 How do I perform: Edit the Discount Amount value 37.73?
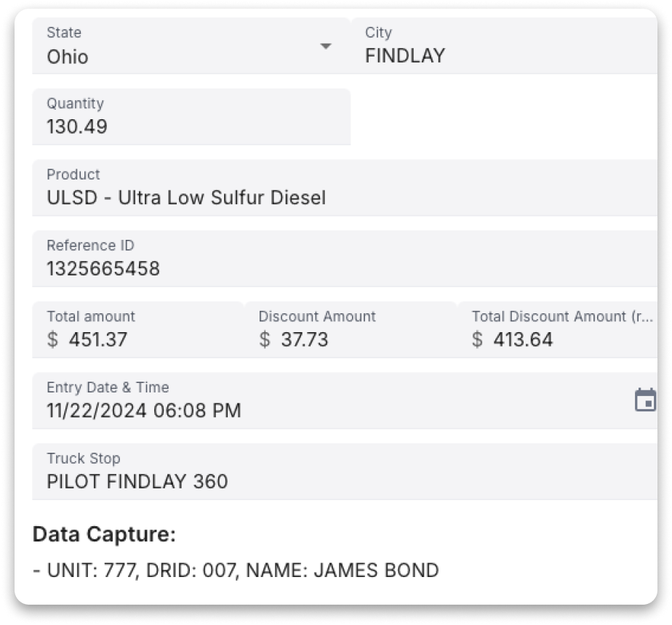pos(304,339)
